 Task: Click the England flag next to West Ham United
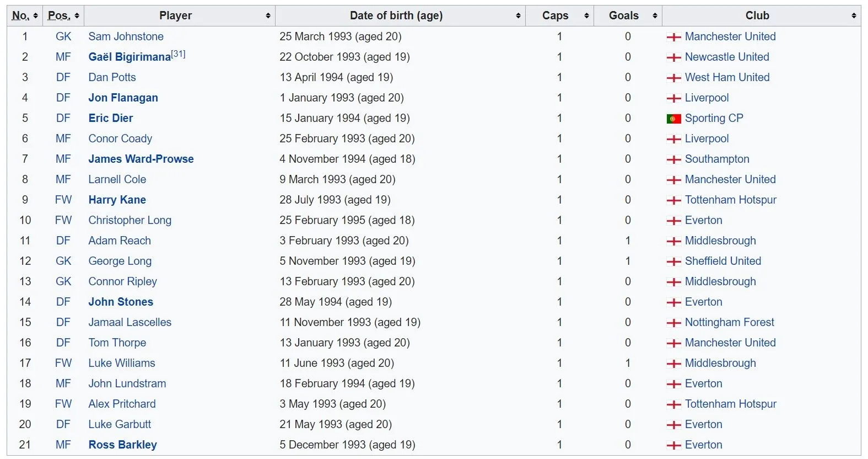click(673, 78)
